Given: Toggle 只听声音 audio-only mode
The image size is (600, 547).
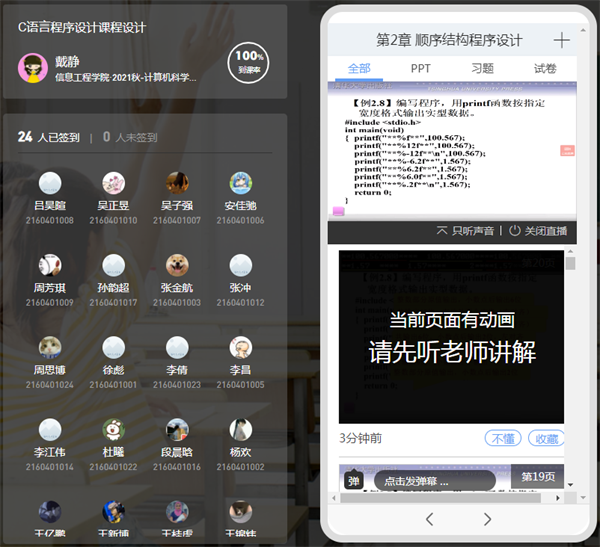Looking at the screenshot, I should click(x=466, y=231).
